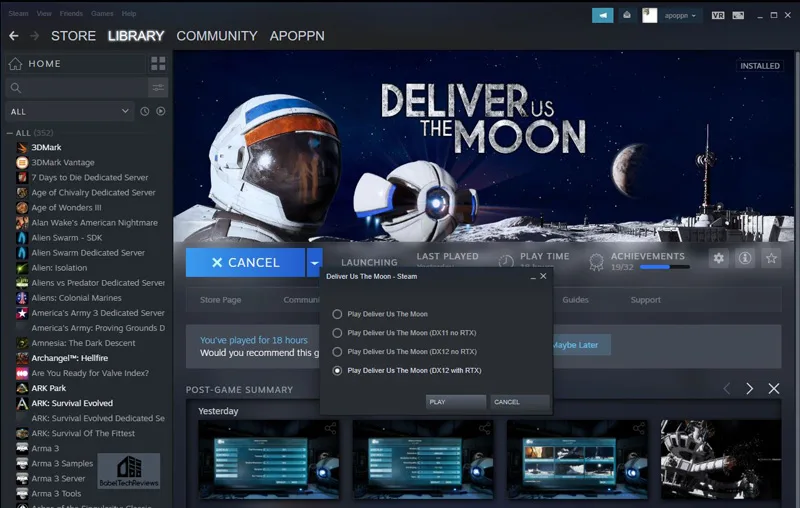Switch to library grid collections view

(158, 64)
